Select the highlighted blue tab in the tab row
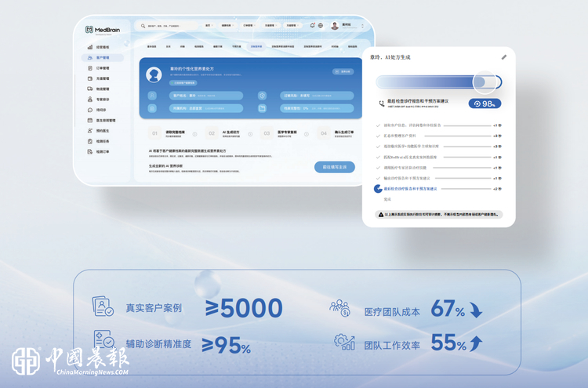 (256, 46)
